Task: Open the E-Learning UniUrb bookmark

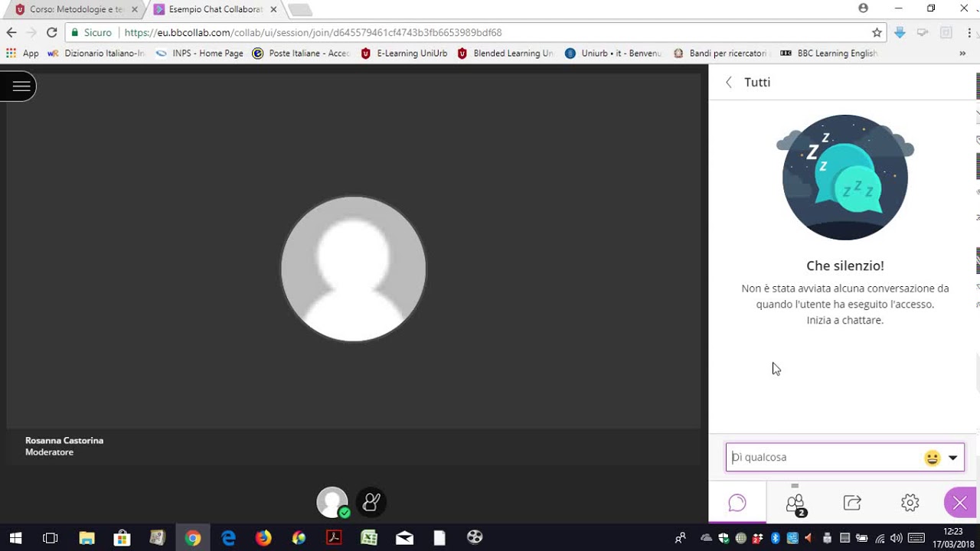Action: [x=404, y=54]
